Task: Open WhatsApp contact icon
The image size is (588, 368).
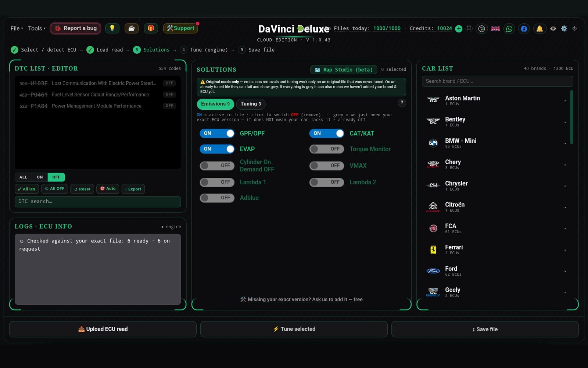Action: [x=509, y=29]
